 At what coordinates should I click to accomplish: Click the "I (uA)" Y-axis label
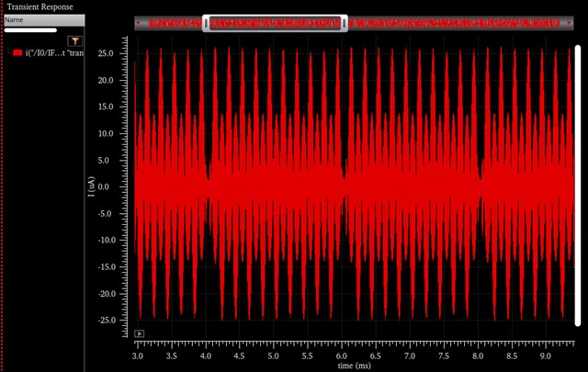coord(92,187)
